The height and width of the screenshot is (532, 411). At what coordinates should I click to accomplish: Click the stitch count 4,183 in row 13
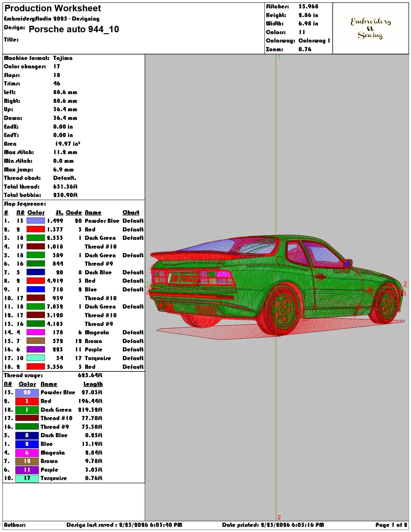click(x=55, y=324)
